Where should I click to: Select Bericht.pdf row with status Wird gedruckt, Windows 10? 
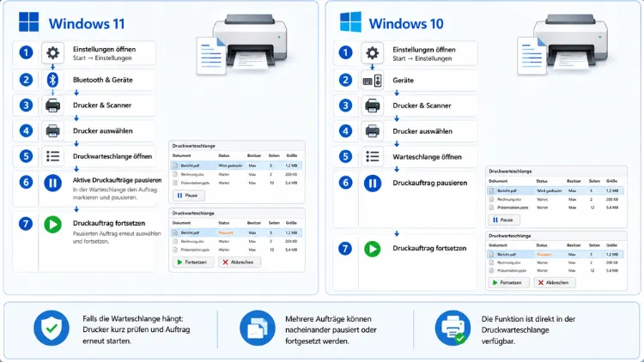[556, 190]
